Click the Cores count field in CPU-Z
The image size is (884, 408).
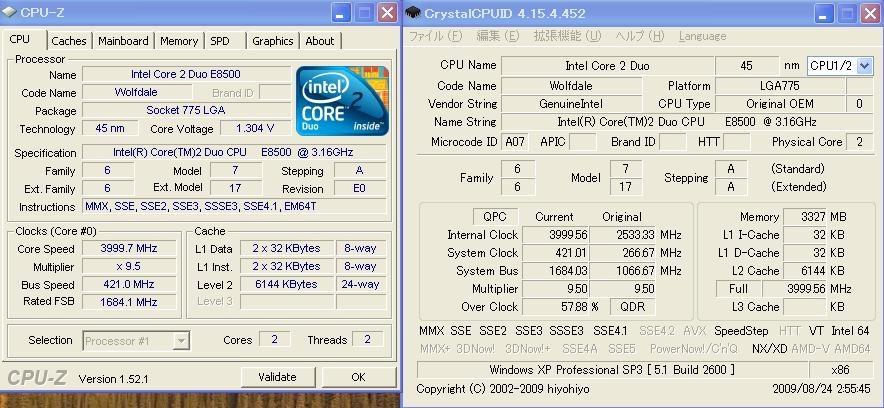[275, 340]
